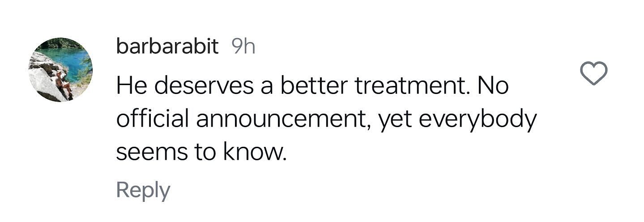Reply to barbarabit's comment
Screen dimensions: 644x222
click(143, 191)
